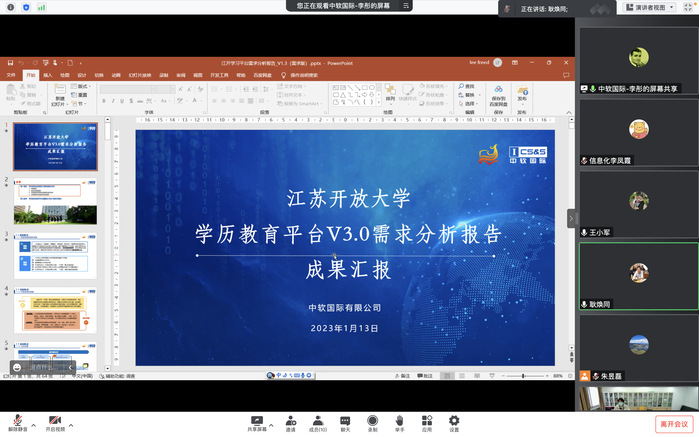The height and width of the screenshot is (437, 699).
Task: Collapse the PowerPoint ribbon chevron
Action: pyautogui.click(x=569, y=112)
